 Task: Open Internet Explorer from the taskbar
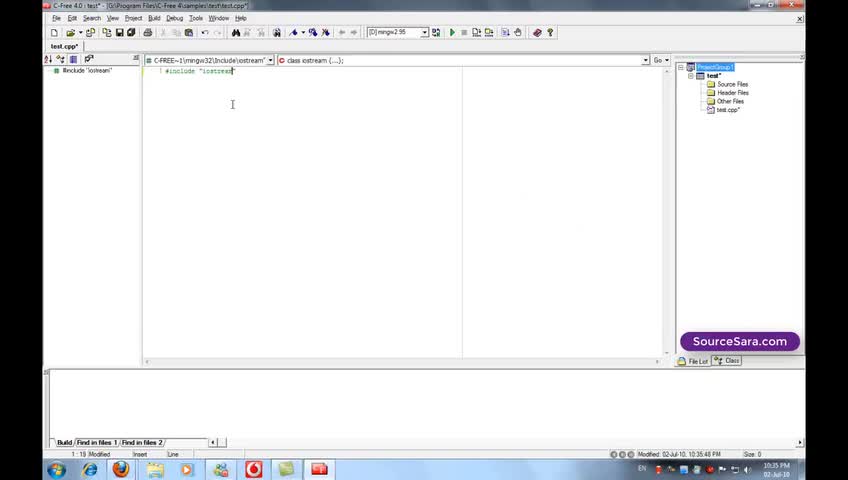pyautogui.click(x=90, y=470)
